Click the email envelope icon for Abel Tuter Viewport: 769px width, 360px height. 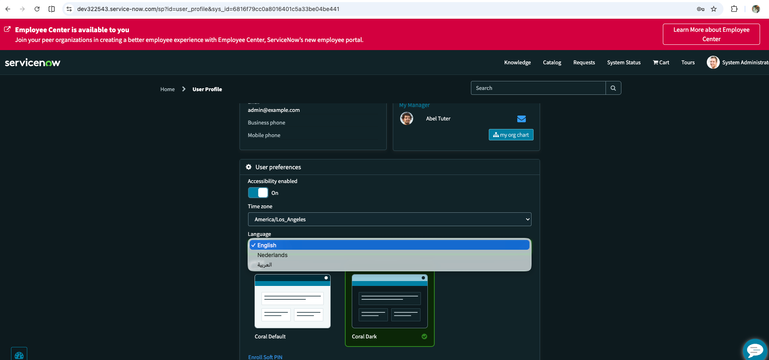[521, 119]
